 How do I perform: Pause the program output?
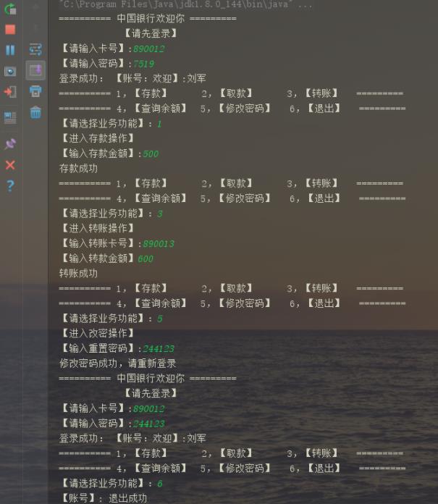tap(10, 50)
